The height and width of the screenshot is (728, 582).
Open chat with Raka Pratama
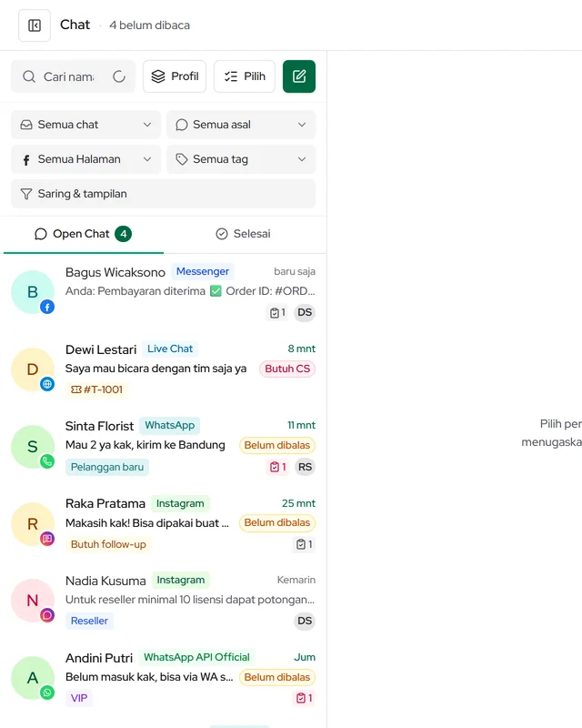164,524
